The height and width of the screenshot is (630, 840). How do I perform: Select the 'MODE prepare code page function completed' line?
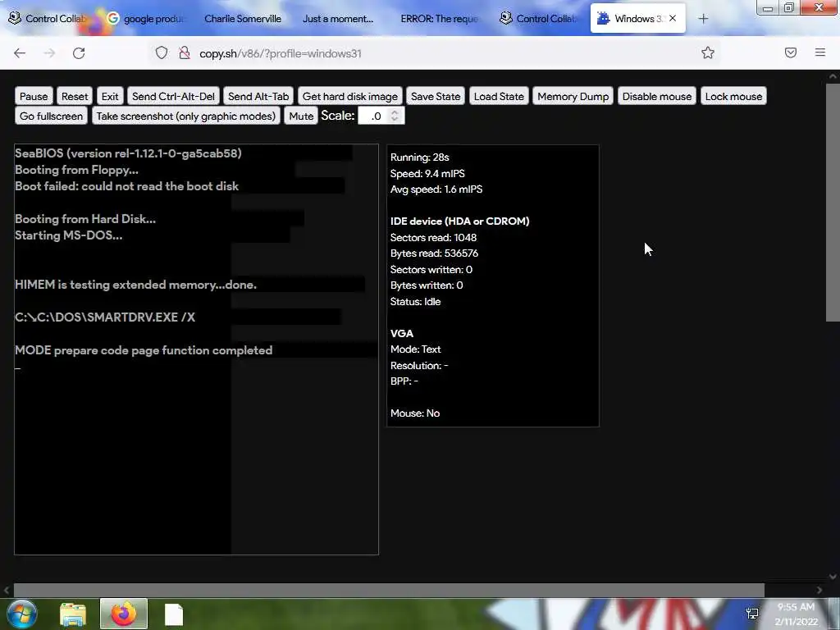coord(144,350)
